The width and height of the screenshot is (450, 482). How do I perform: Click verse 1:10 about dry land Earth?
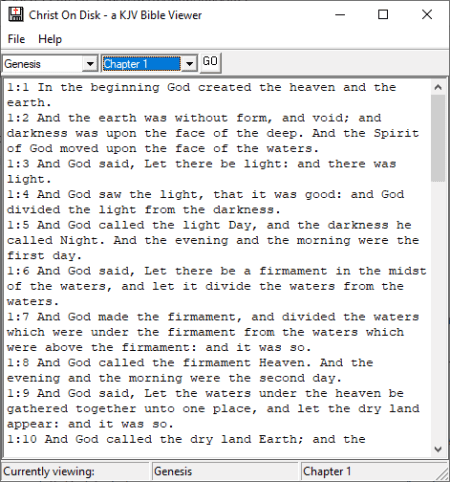(x=186, y=439)
